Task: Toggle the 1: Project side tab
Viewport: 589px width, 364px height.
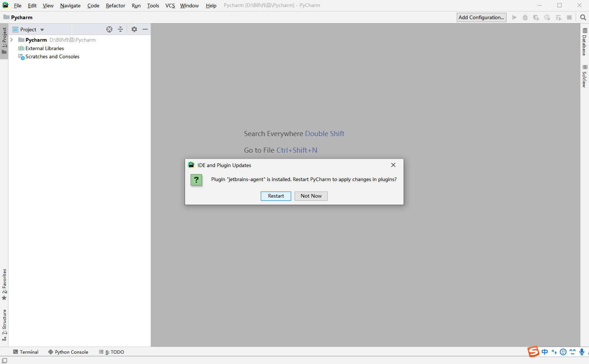Action: point(4,41)
